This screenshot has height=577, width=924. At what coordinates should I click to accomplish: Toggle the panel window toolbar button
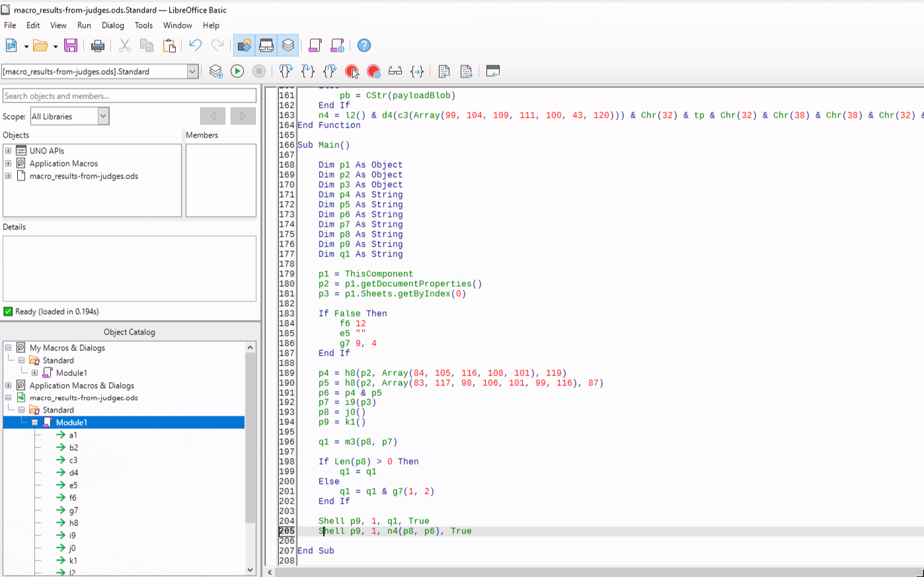point(266,46)
